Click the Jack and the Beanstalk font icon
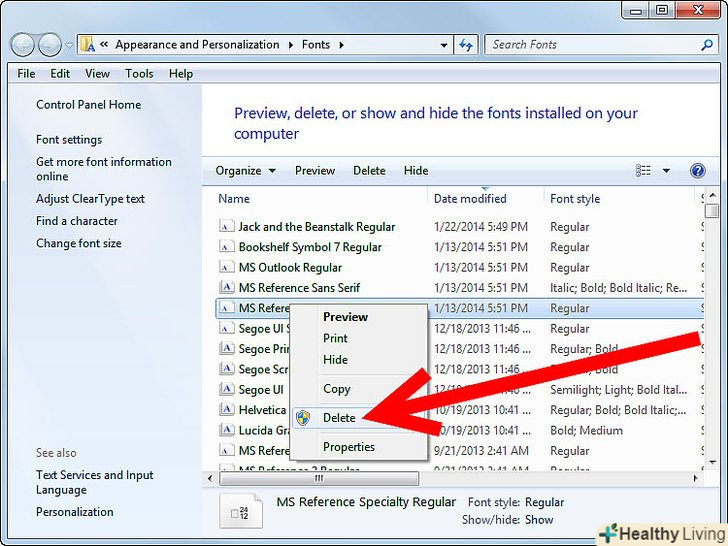 [x=227, y=227]
